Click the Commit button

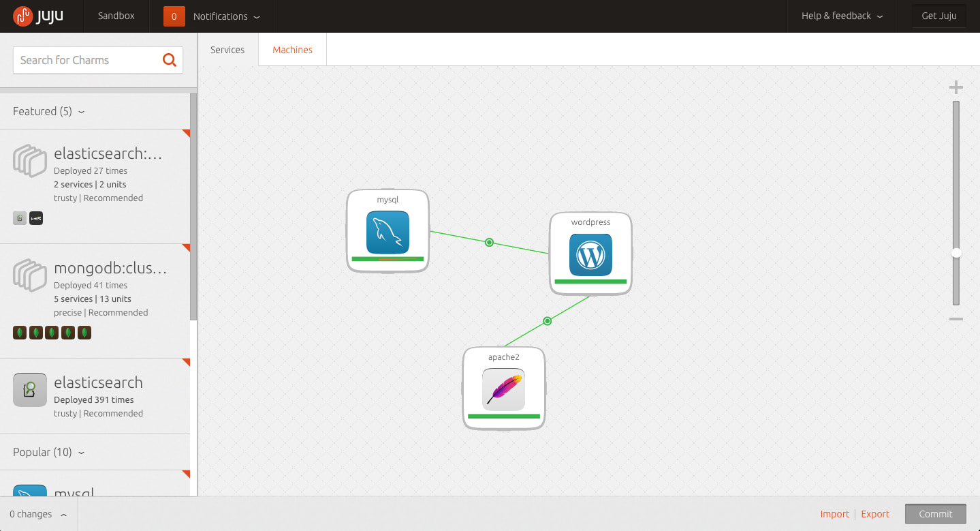[936, 514]
